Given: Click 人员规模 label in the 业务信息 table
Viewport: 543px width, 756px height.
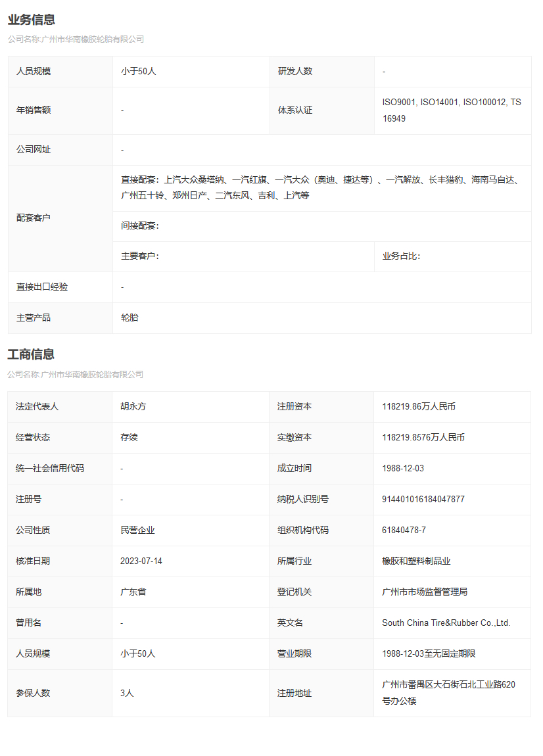Looking at the screenshot, I should [34, 72].
